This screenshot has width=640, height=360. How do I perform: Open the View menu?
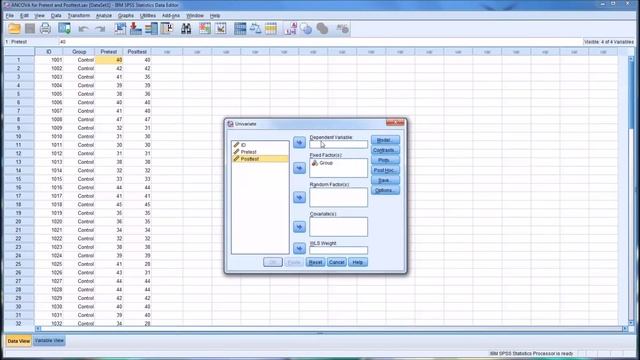pyautogui.click(x=39, y=16)
